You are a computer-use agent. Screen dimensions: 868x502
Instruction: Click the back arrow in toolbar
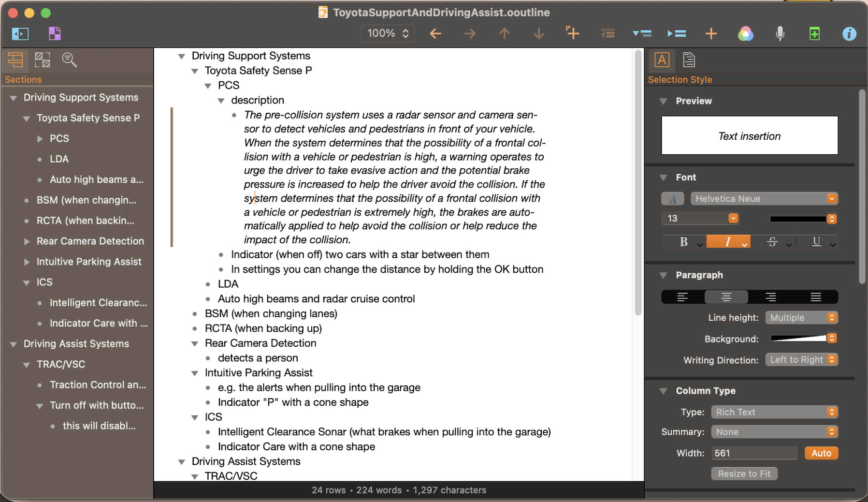click(435, 33)
